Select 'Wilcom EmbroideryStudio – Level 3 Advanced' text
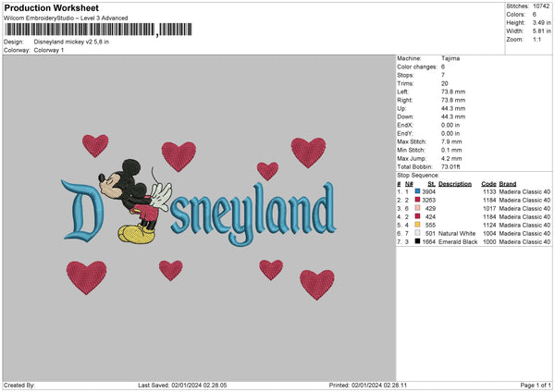The image size is (555, 392). pos(66,18)
